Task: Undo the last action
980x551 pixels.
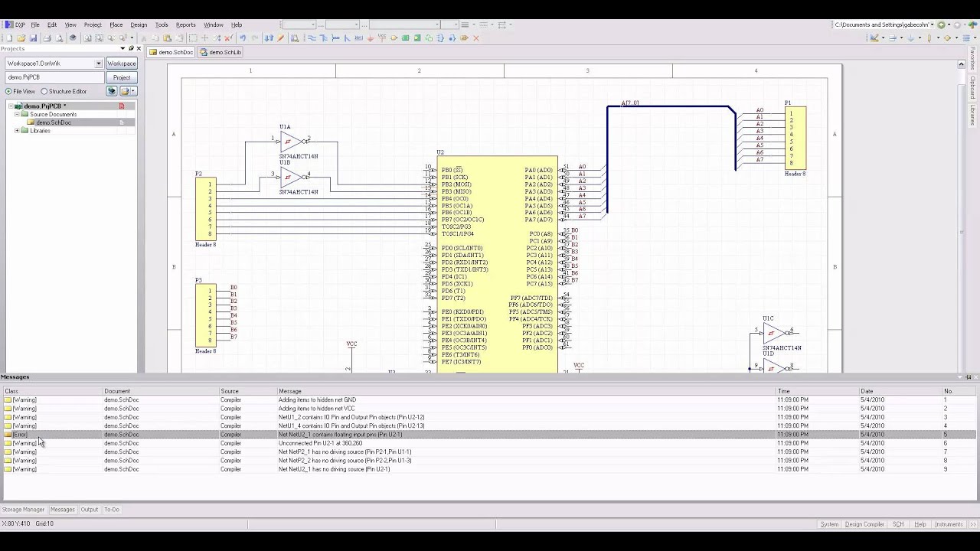Action: tap(242, 37)
